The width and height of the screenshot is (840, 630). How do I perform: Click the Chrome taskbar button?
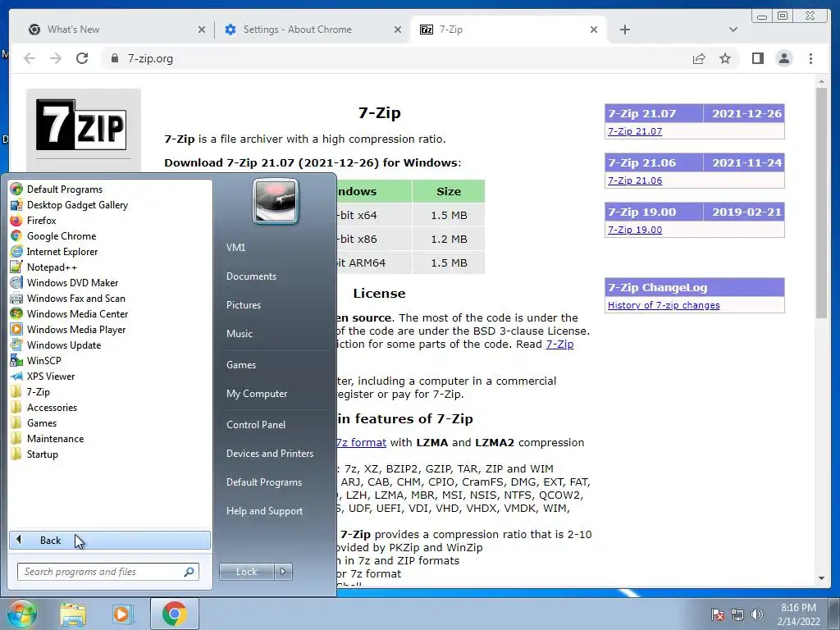tap(174, 614)
